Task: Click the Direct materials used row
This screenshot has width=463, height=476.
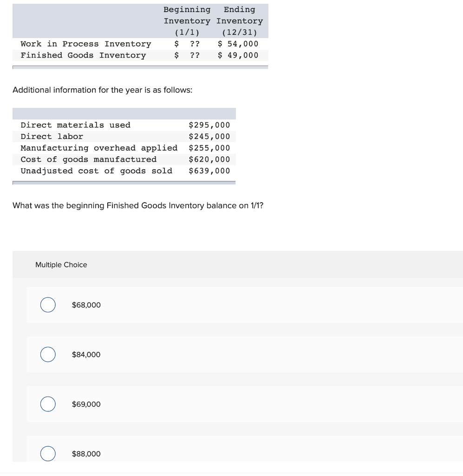Action: tap(76, 125)
